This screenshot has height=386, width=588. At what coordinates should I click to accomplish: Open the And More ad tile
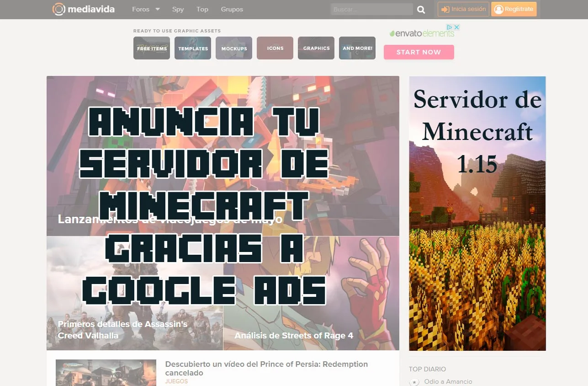[x=357, y=48]
